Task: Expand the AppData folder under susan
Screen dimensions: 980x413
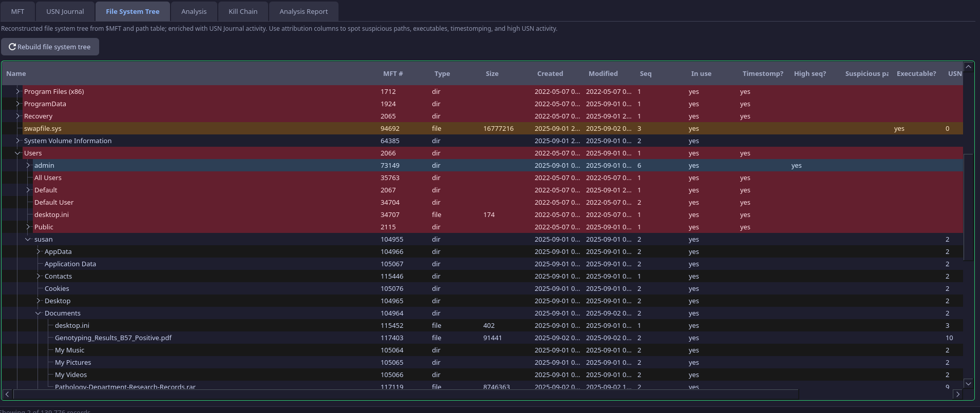Action: (x=39, y=251)
